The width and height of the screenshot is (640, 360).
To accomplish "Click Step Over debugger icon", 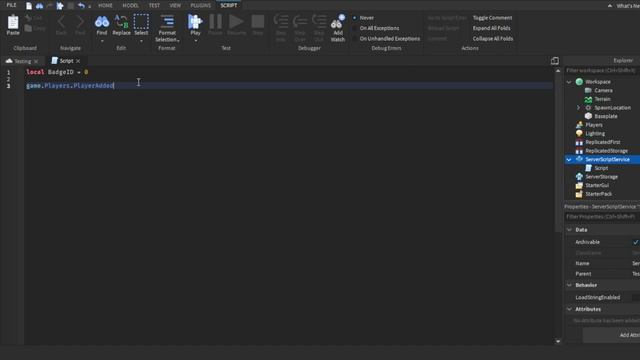I will (x=300, y=21).
